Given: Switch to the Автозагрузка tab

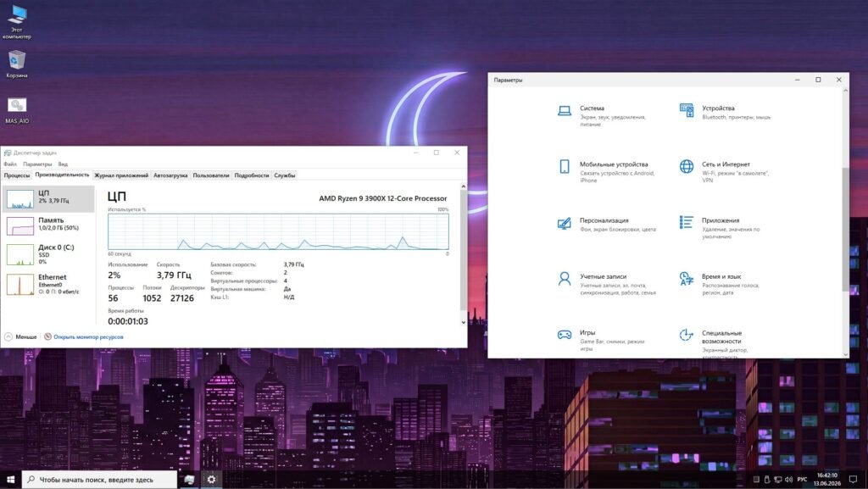Looking at the screenshot, I should [x=170, y=175].
